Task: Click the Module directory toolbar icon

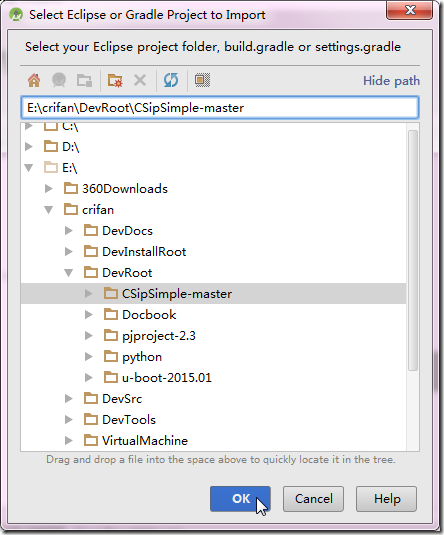Action: (x=84, y=81)
